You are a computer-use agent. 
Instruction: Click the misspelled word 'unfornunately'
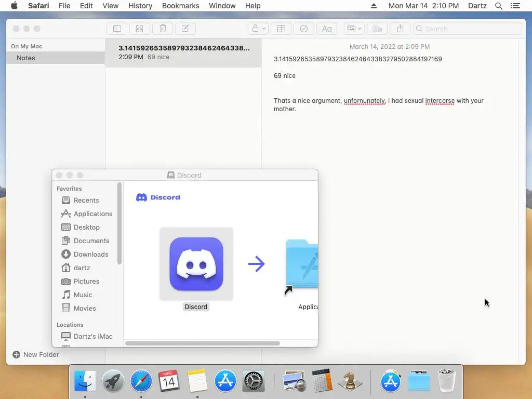pyautogui.click(x=365, y=101)
